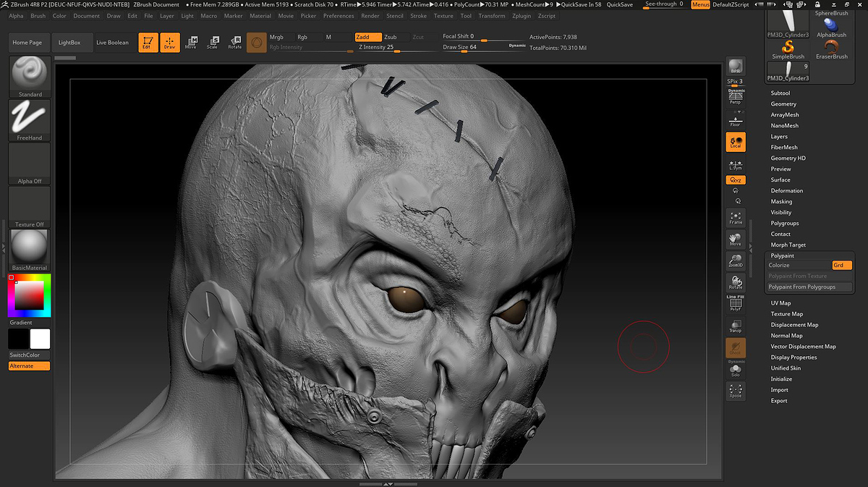Expand the Deformation subpalette
Screen dimensions: 868x487
click(786, 191)
